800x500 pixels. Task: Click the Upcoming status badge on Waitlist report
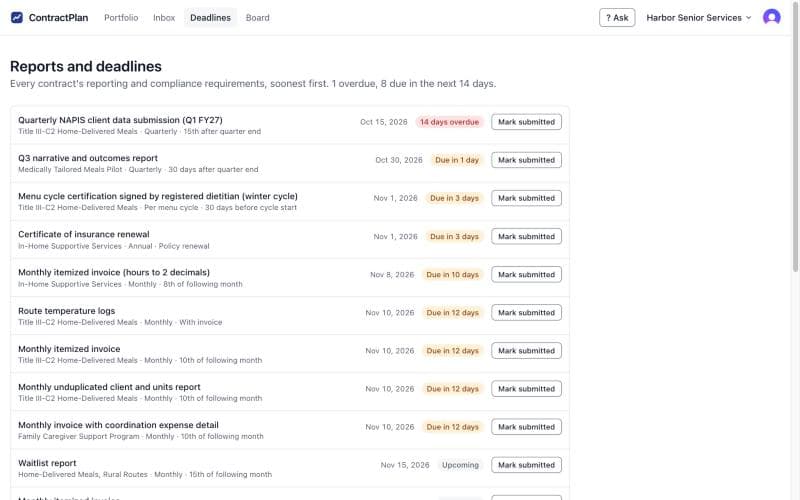[x=460, y=465]
